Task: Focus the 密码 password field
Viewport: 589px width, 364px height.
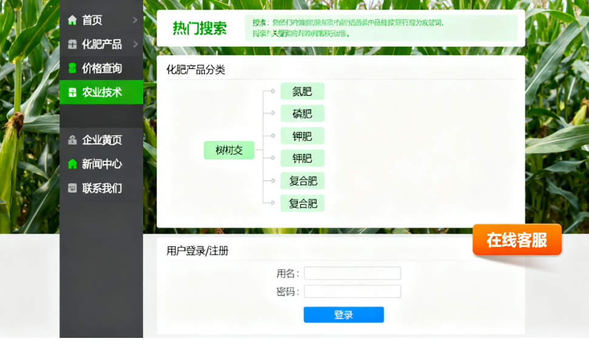Action: pos(352,291)
